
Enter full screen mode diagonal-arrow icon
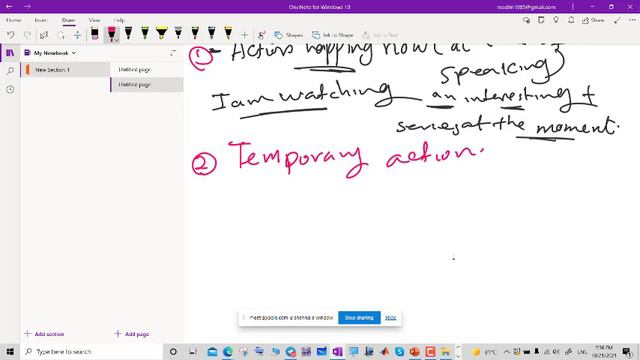(x=617, y=20)
